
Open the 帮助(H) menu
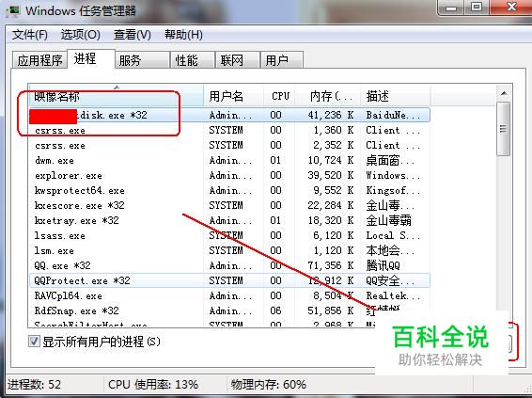(x=183, y=35)
